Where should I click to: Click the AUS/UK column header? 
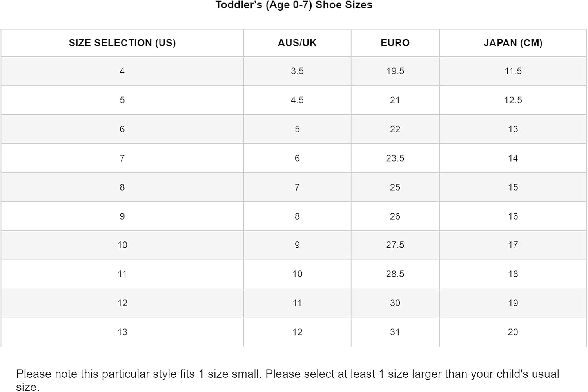pos(297,43)
